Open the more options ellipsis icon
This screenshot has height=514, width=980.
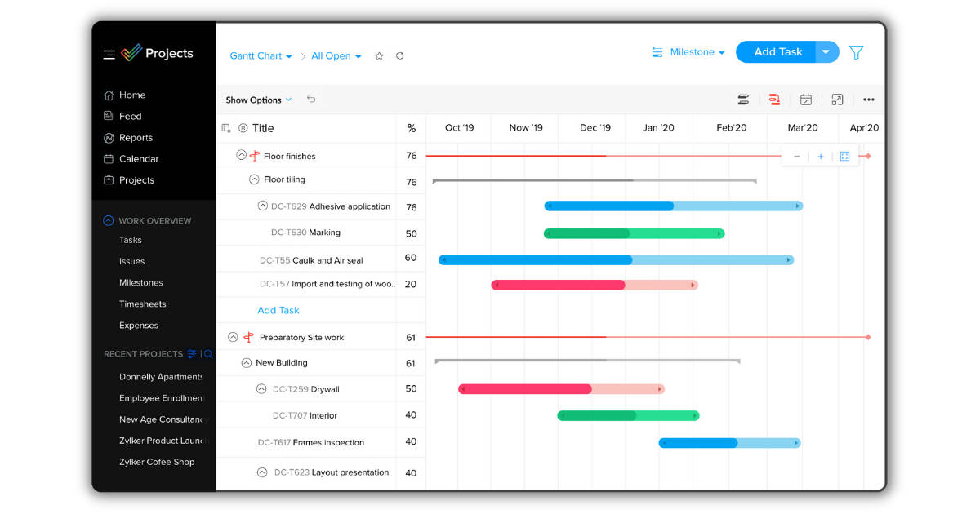tap(868, 99)
